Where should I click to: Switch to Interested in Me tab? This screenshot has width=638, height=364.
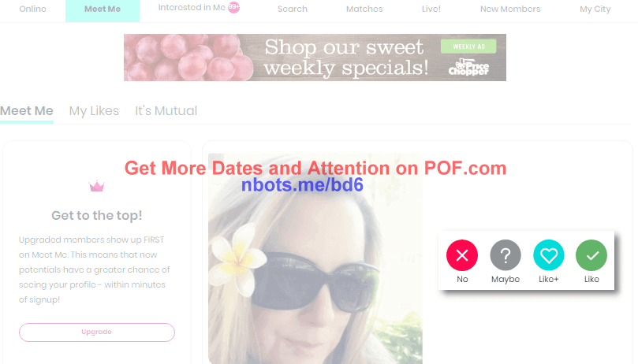click(x=192, y=7)
